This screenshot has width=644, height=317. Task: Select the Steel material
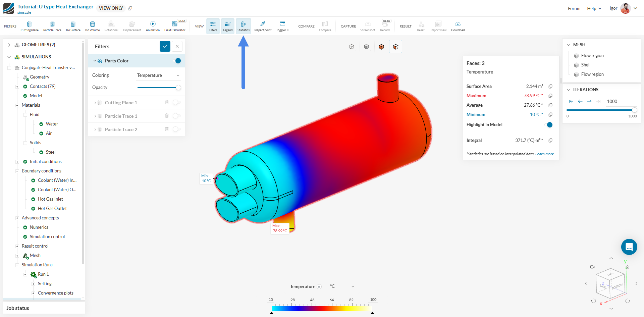pos(51,152)
